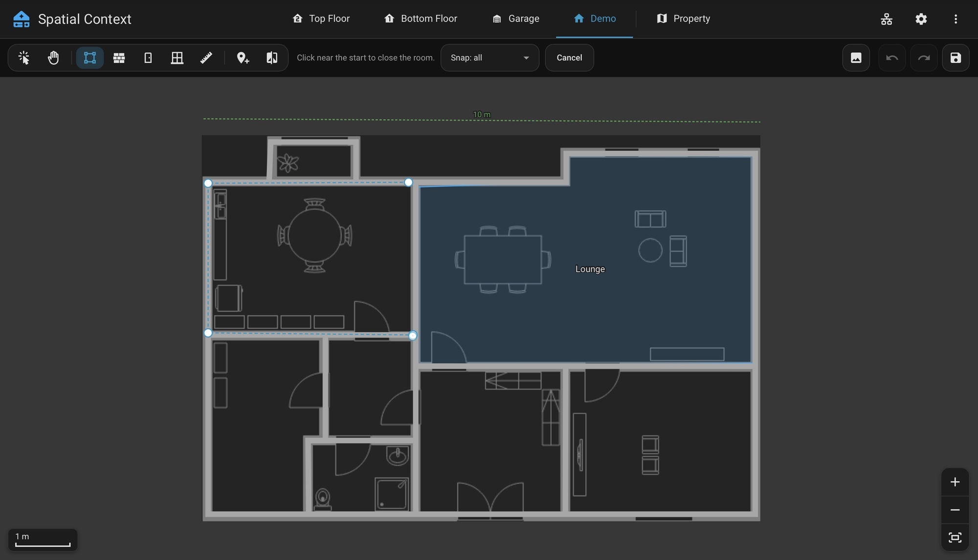
Task: Open the network hierarchy icon
Action: click(x=887, y=19)
